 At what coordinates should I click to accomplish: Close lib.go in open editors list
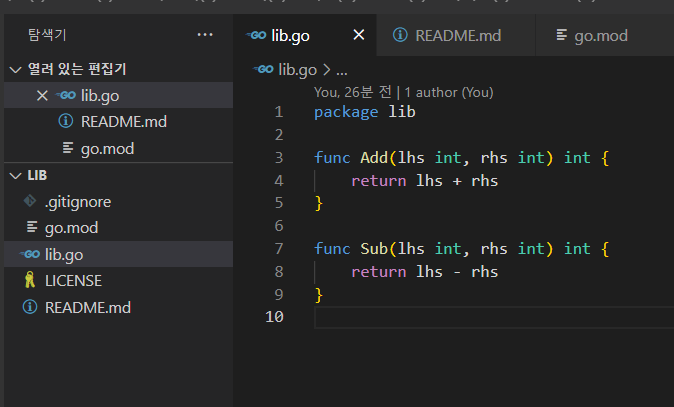pos(42,96)
